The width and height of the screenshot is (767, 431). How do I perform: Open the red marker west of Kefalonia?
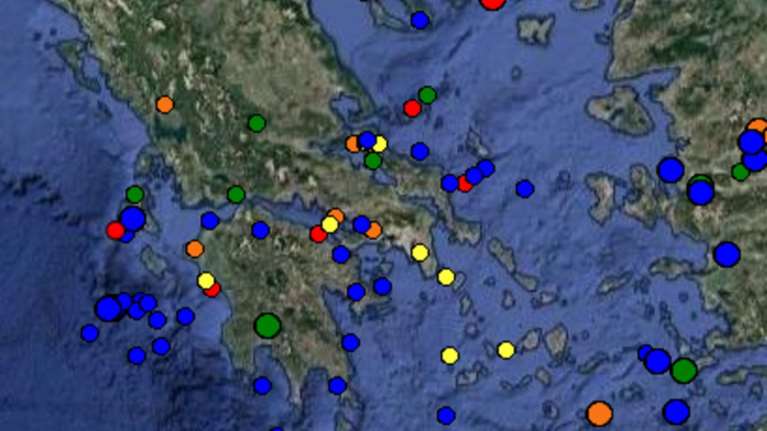coord(115,230)
